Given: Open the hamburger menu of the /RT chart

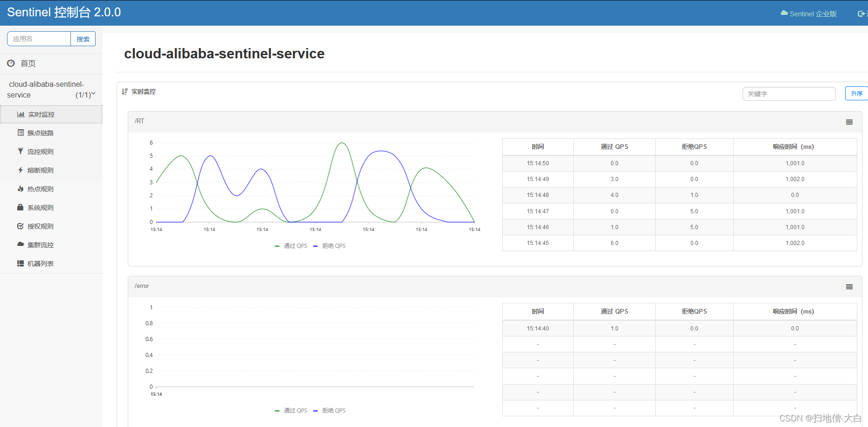Looking at the screenshot, I should (849, 122).
